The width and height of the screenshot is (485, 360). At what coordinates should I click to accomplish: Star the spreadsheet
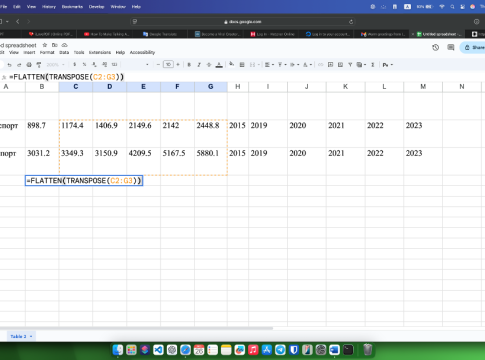[x=45, y=45]
